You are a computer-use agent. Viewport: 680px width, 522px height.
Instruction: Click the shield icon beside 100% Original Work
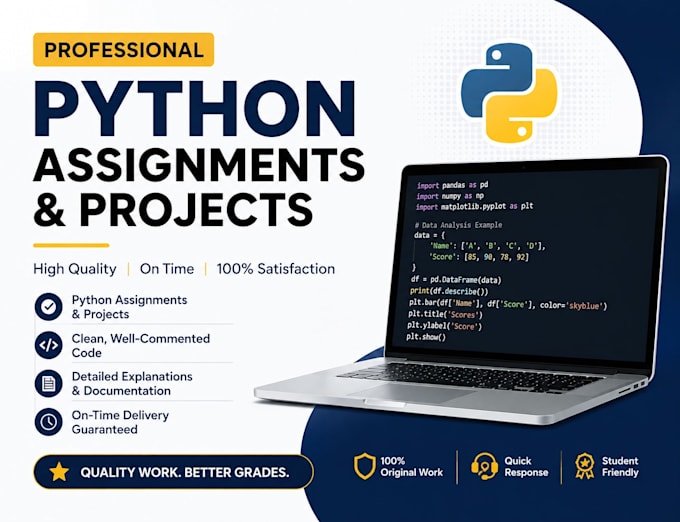tap(365, 467)
